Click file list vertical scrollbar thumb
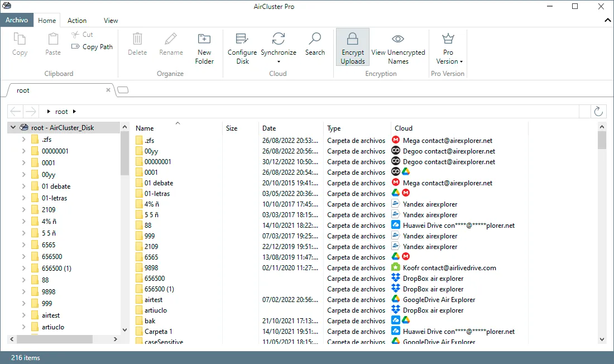The width and height of the screenshot is (614, 364). pos(602,140)
